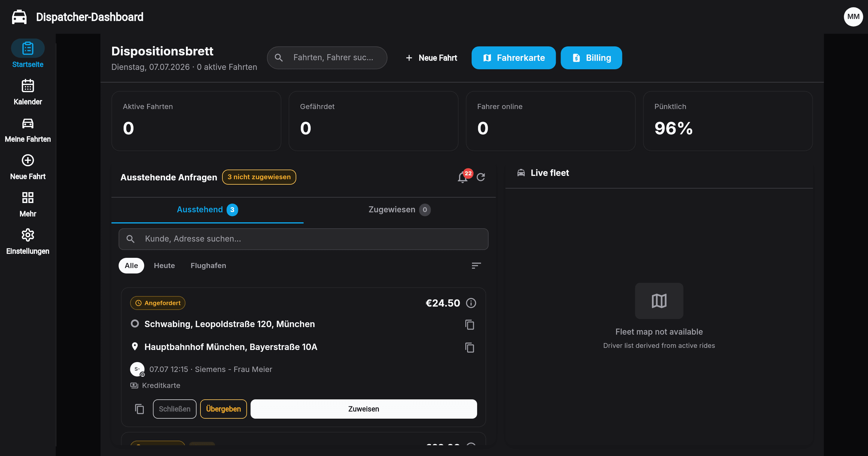This screenshot has width=868, height=456.
Task: Click the 3 nicht zugewiesen badge
Action: tap(259, 177)
